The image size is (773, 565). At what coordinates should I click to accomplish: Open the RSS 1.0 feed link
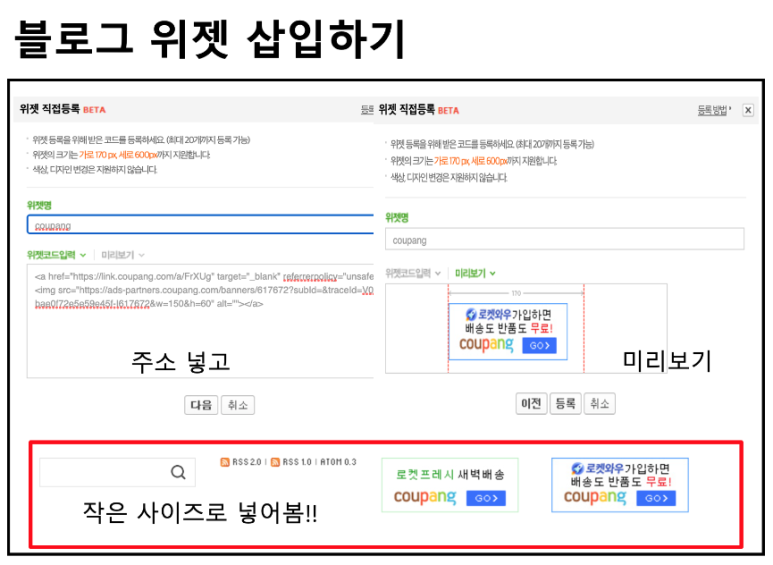point(297,462)
